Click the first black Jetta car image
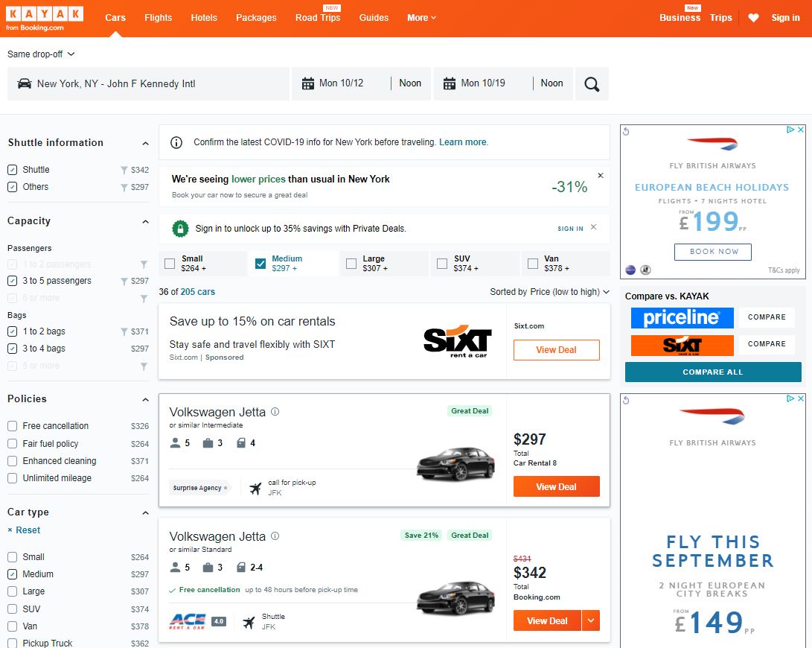Image resolution: width=812 pixels, height=648 pixels. [x=455, y=463]
